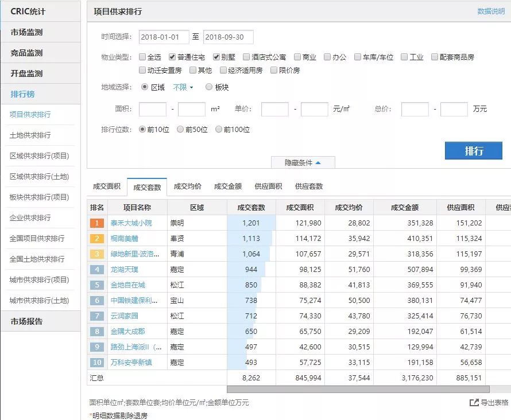Select the 板块 radio button

tap(209, 87)
